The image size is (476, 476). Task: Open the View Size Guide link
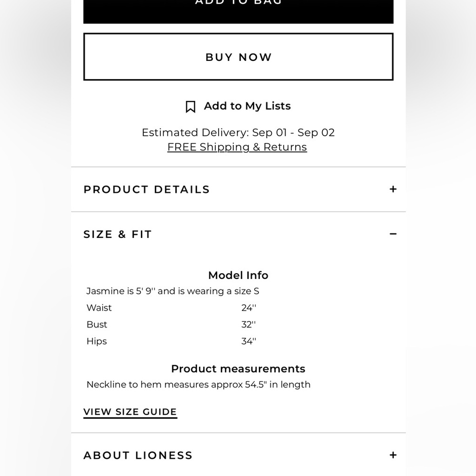(130, 412)
